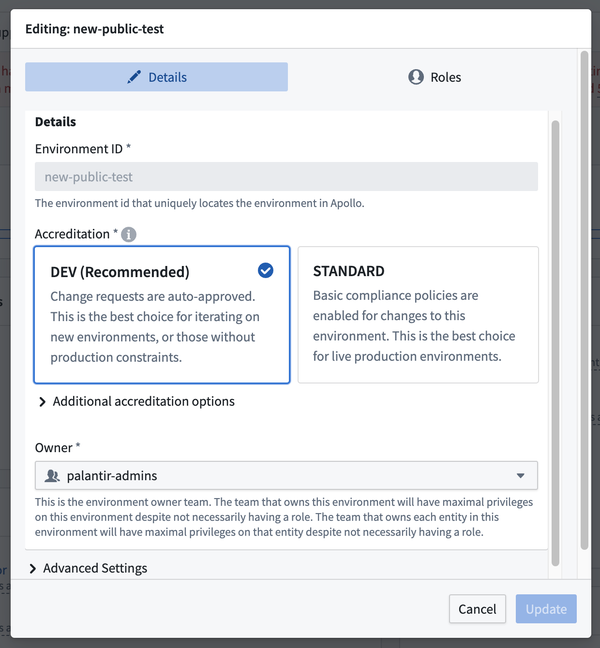Click the person icon beside Roles

tap(416, 77)
